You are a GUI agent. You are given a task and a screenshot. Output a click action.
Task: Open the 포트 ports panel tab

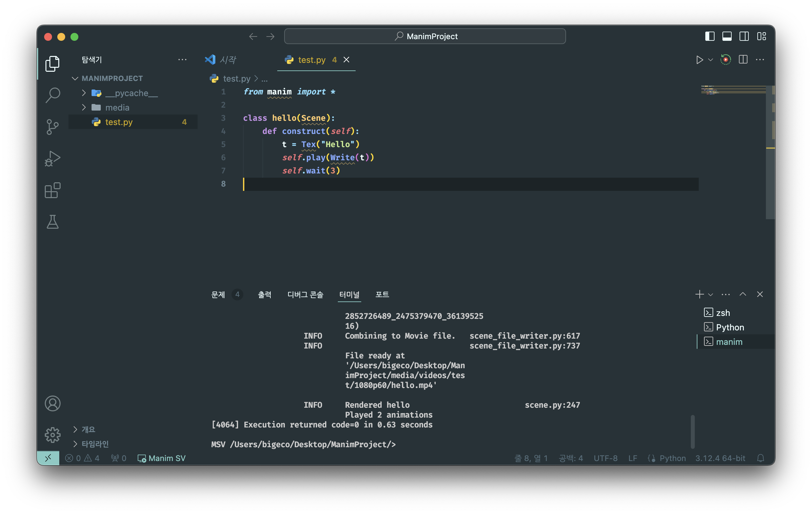382,294
